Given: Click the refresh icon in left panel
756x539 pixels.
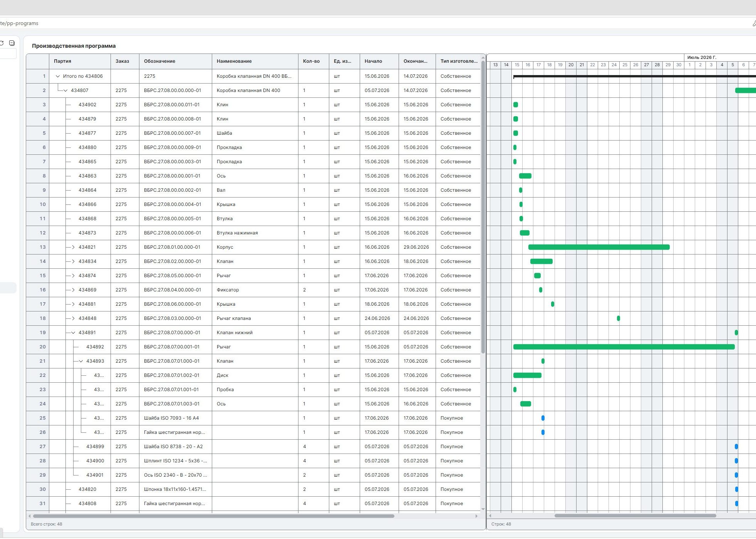Looking at the screenshot, I should click(x=2, y=43).
